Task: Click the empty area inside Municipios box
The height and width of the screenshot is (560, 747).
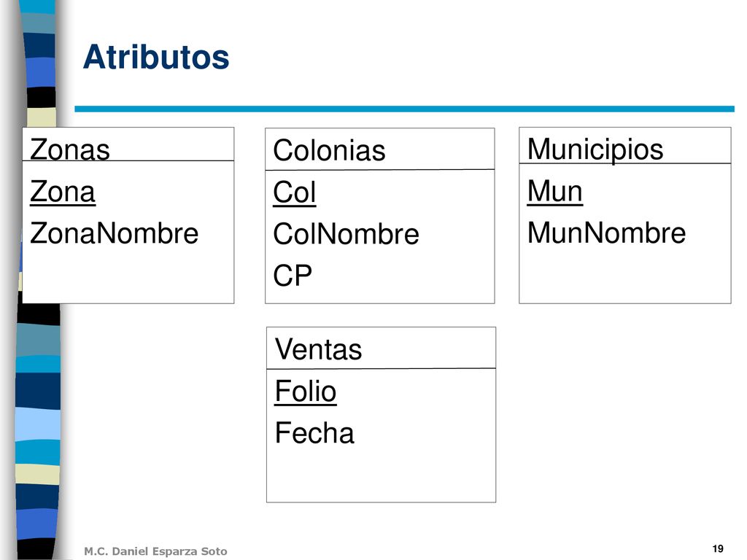Action: (625, 276)
